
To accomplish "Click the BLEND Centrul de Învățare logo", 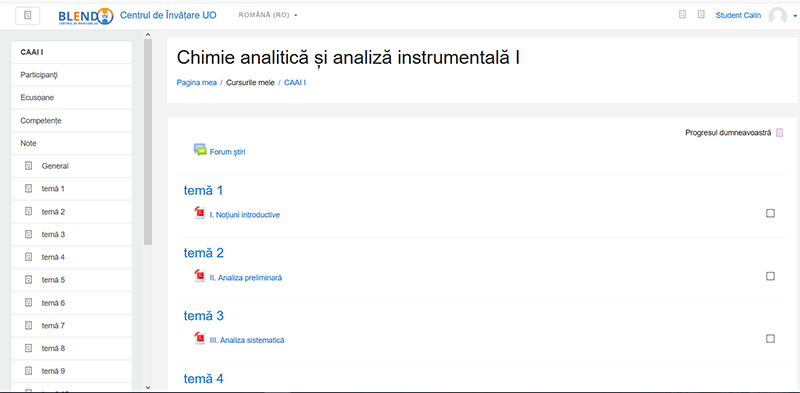I will (x=86, y=16).
